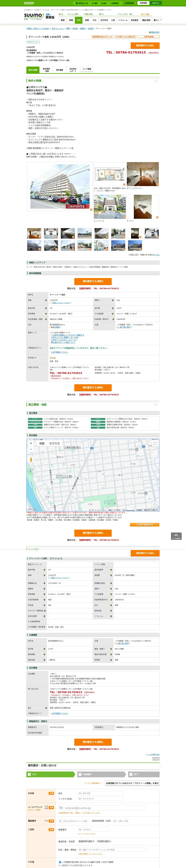Open the エリア情報 tab
Screen dimensions: 186x868
click(87, 69)
